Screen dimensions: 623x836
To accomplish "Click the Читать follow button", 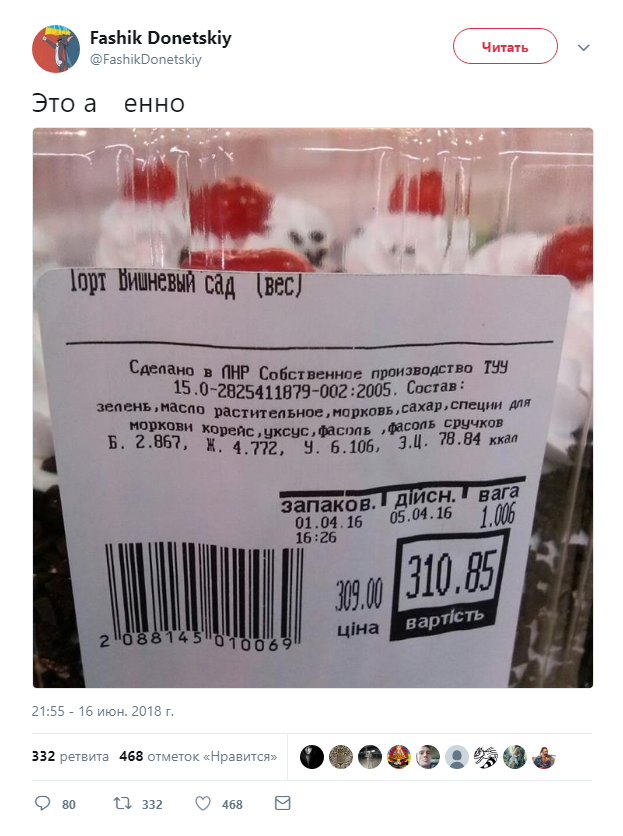I will click(505, 46).
